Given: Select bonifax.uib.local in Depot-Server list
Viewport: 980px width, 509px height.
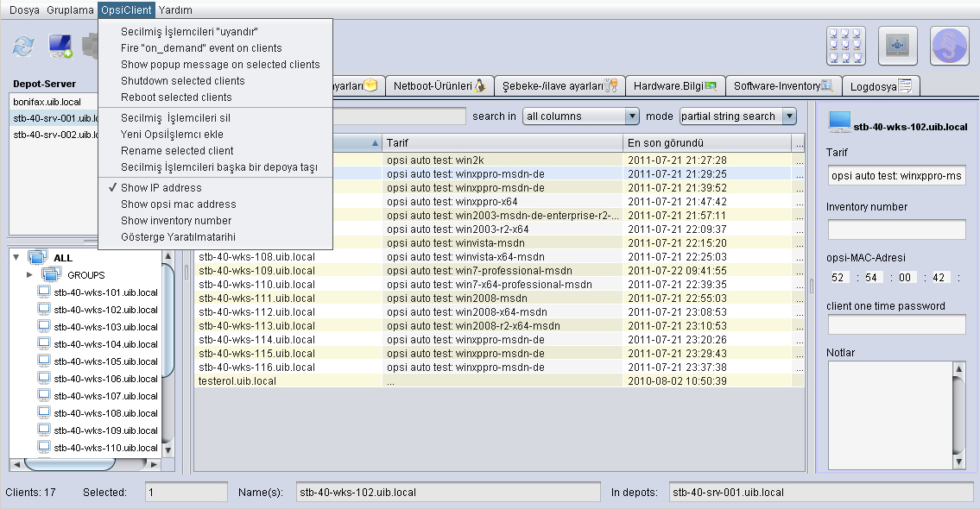Looking at the screenshot, I should (47, 102).
